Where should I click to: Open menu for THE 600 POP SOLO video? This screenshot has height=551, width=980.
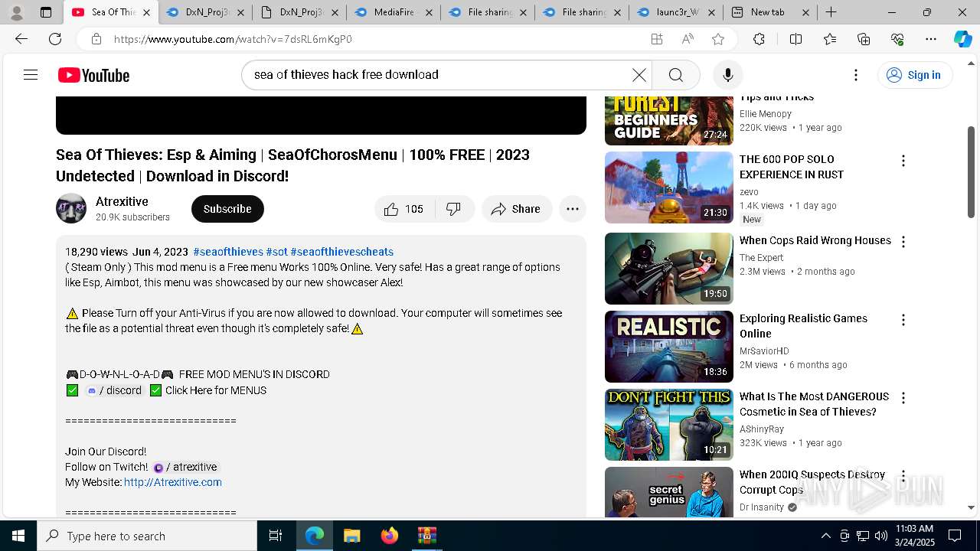click(903, 161)
